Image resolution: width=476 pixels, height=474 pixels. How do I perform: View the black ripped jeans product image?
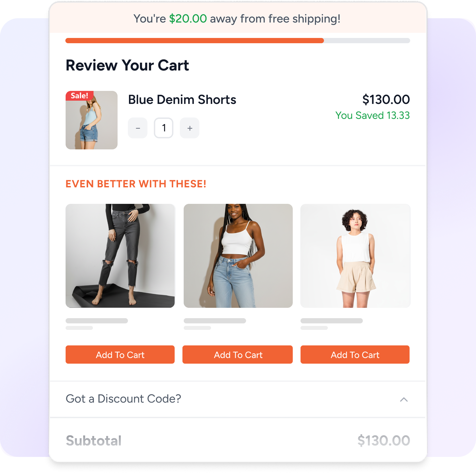pos(120,256)
